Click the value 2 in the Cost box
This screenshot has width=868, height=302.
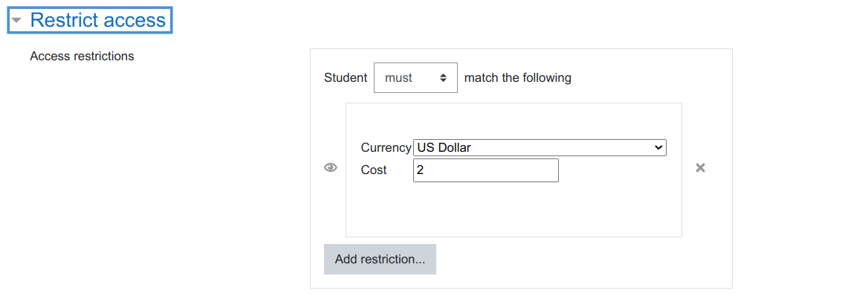pos(420,170)
